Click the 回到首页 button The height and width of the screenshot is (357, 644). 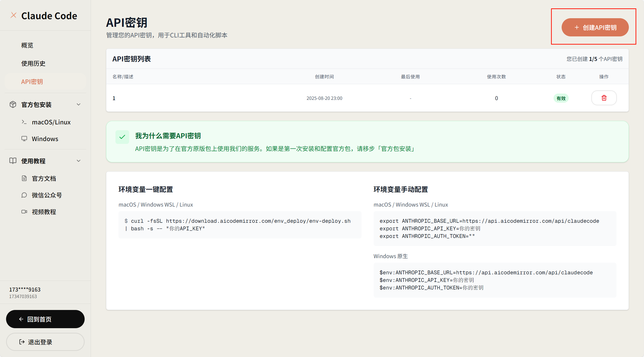[45, 319]
